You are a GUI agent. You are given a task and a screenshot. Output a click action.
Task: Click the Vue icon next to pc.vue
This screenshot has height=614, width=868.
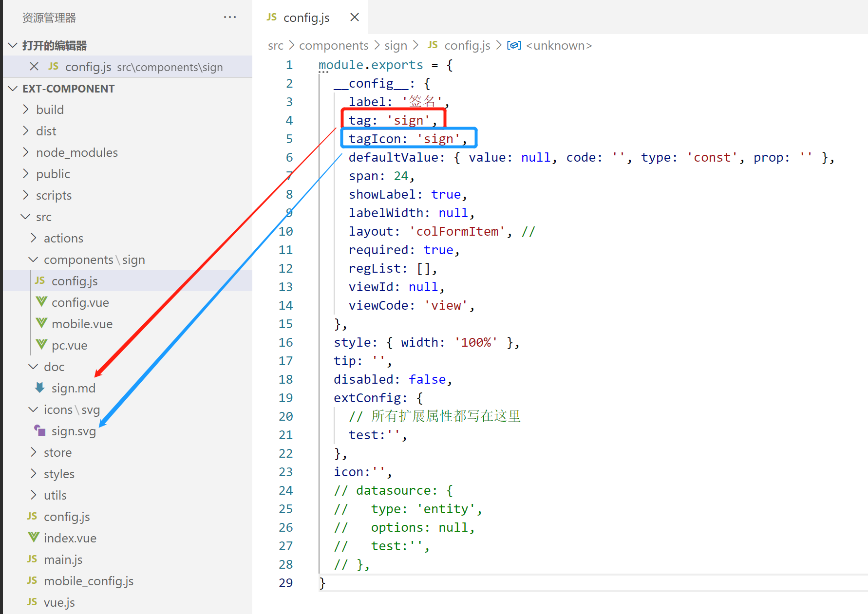tap(42, 345)
